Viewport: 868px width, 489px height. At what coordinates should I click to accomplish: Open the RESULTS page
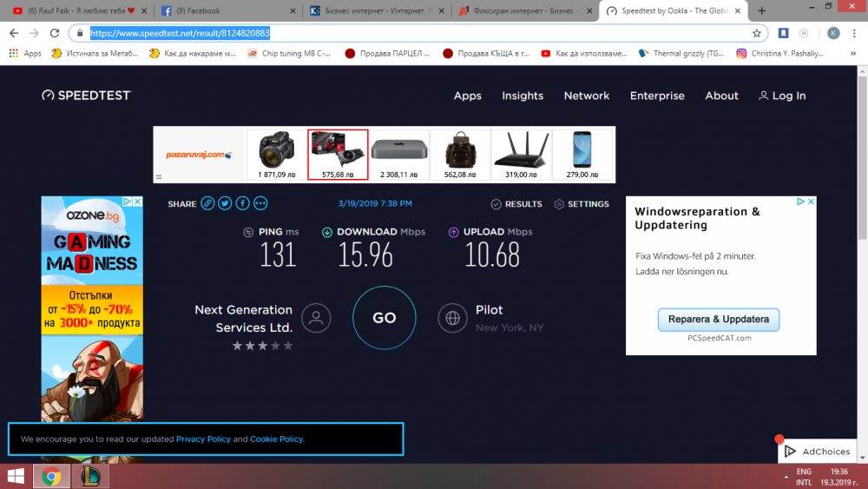pyautogui.click(x=516, y=204)
